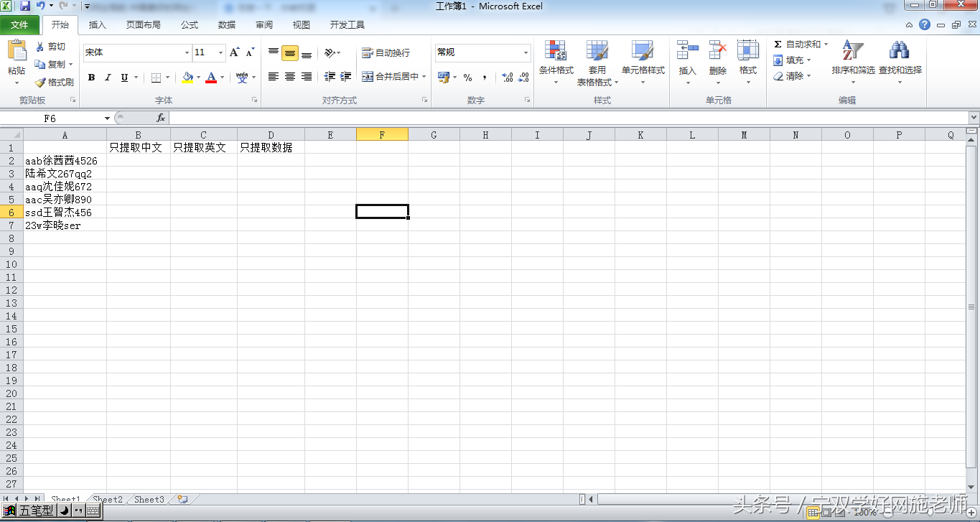
Task: Toggle top vertical alignment
Action: point(274,52)
